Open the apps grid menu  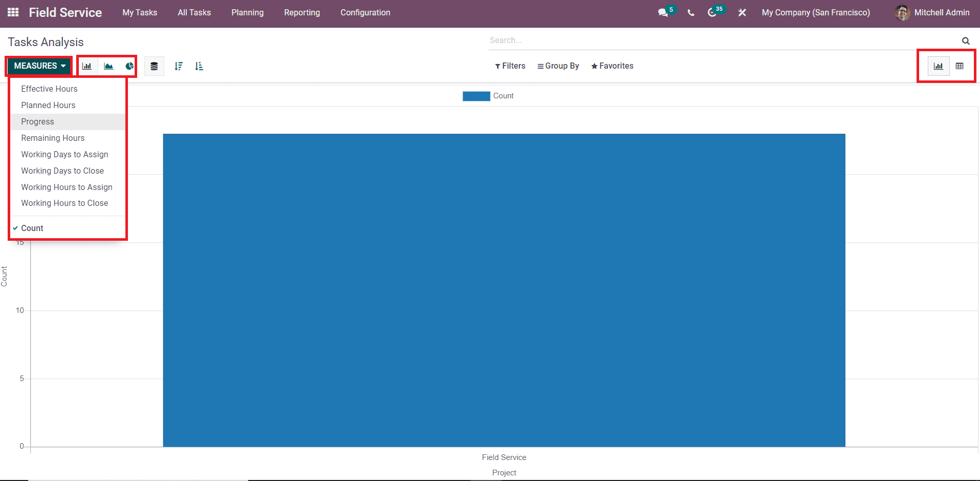coord(13,12)
